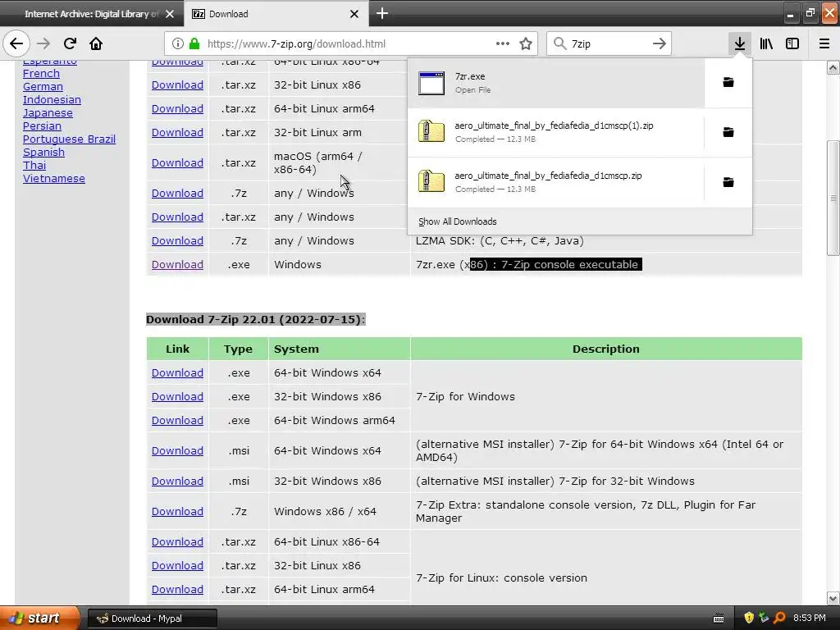Open folder for aero_ultimate...d1cmscp.zip
Screen dimensions: 840x630
pyautogui.click(x=728, y=182)
